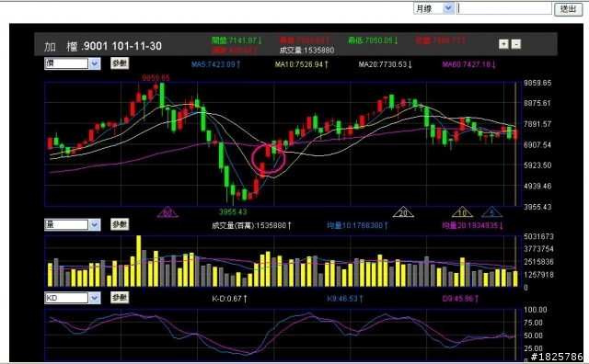This screenshot has width=589, height=364.
Task: Click the 均量10:1768380 label
Action: (357, 225)
